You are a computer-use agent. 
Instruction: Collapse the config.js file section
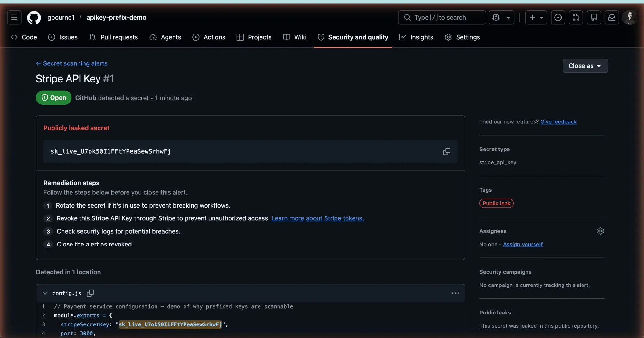point(45,293)
